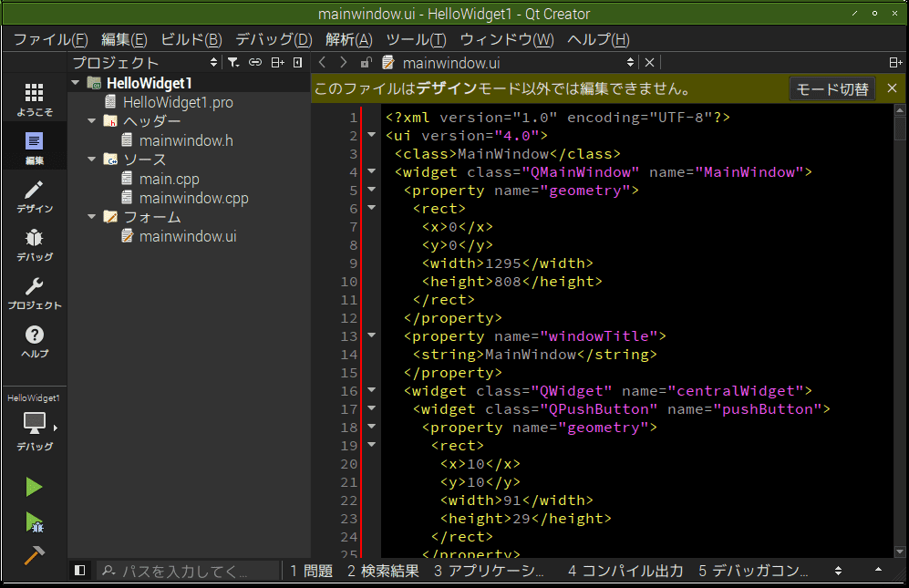The height and width of the screenshot is (588, 909).
Task: Open the 5 デバッガコンソール pane
Action: [x=753, y=572]
